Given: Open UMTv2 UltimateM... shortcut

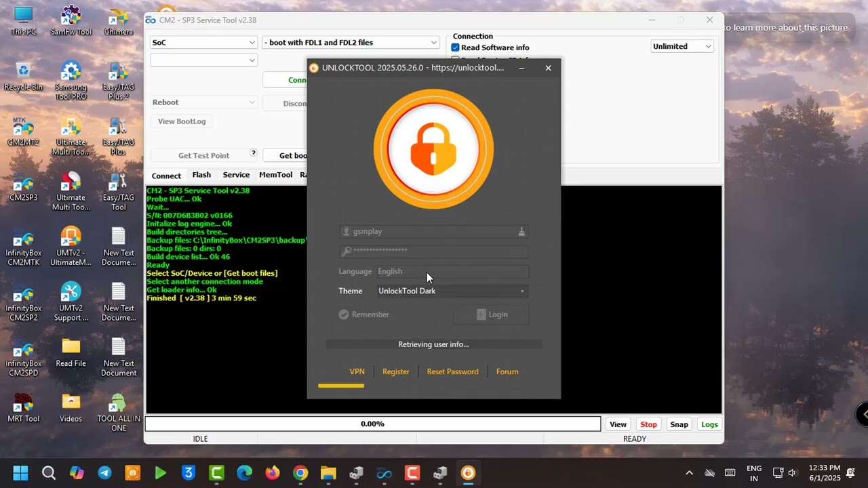Looking at the screenshot, I should pos(71,247).
